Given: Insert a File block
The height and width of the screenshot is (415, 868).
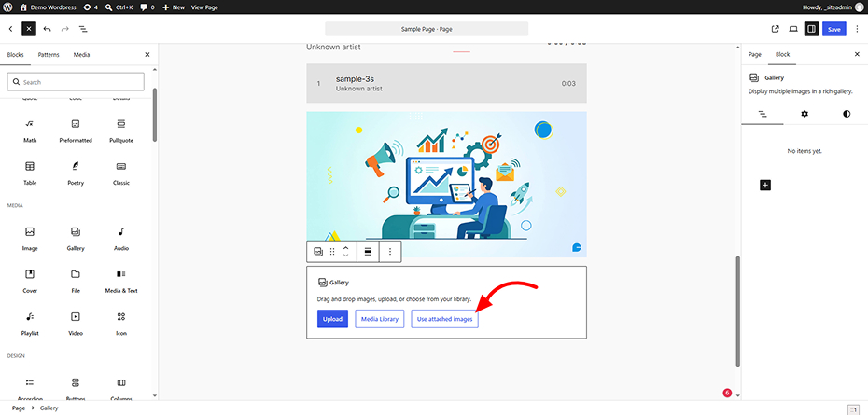Looking at the screenshot, I should 76,281.
